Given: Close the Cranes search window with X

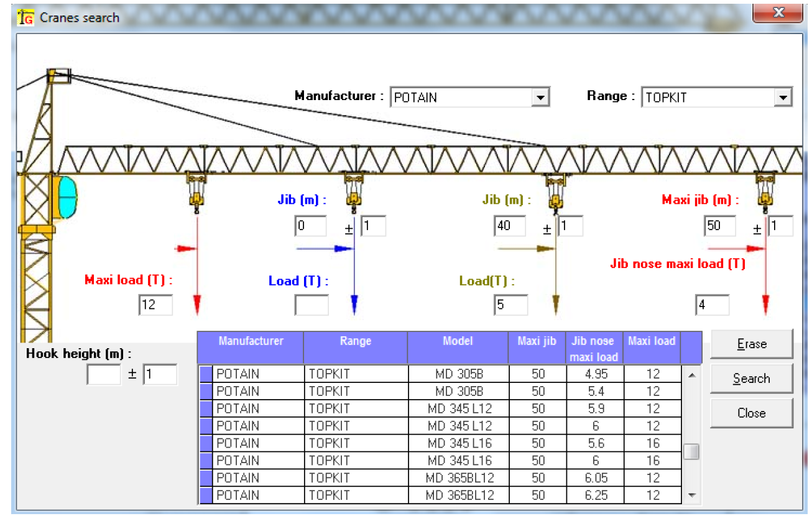Looking at the screenshot, I should tap(777, 12).
